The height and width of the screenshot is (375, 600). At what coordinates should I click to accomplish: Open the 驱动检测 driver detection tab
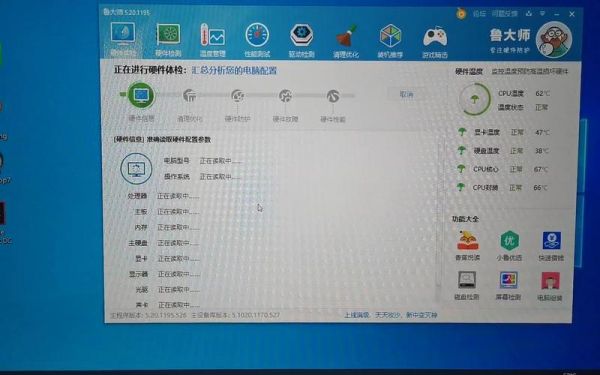pyautogui.click(x=302, y=41)
